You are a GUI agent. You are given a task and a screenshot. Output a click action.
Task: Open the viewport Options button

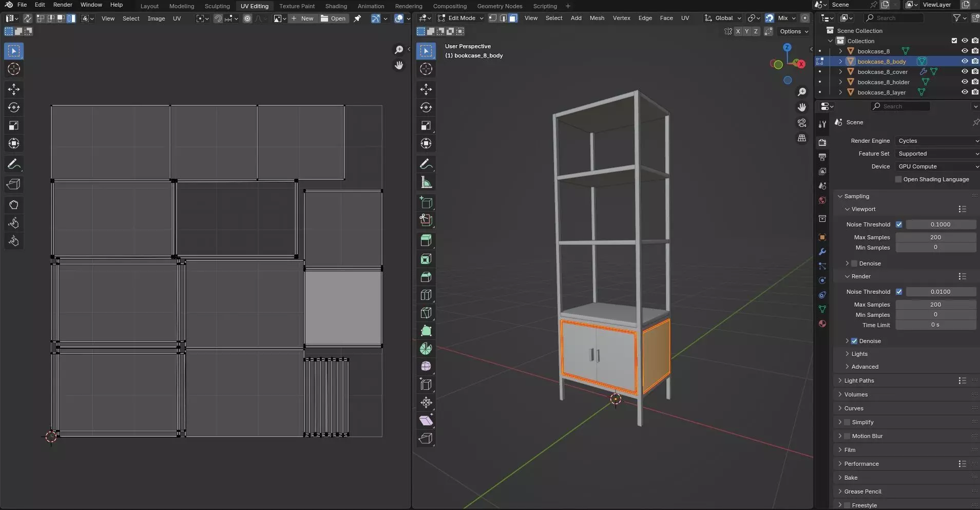point(794,31)
